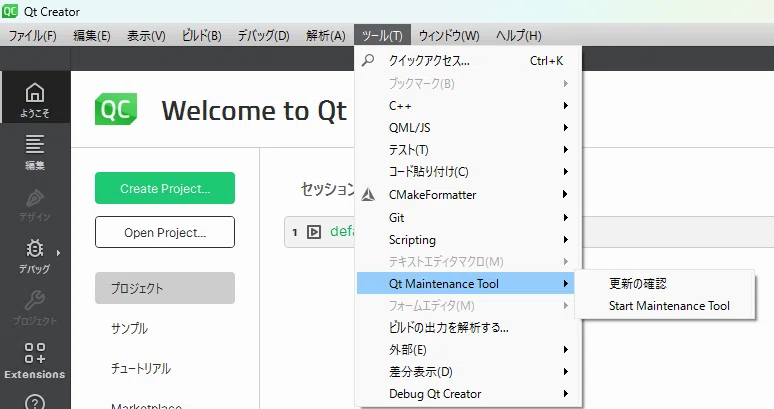Click the Open Project... button

pos(165,232)
